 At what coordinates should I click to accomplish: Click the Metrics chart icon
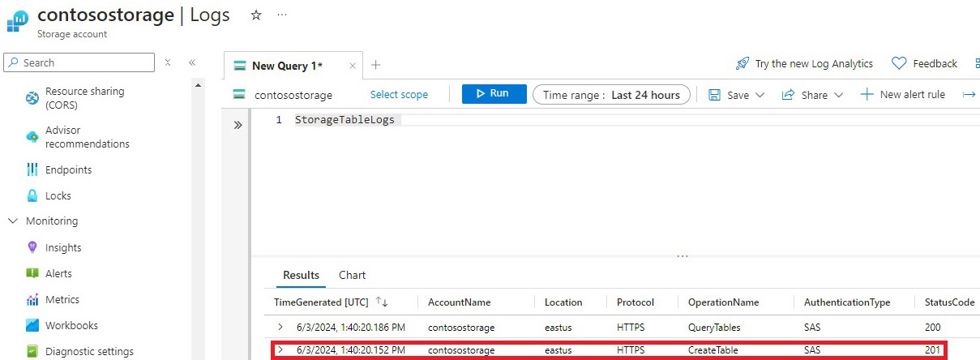coord(32,299)
